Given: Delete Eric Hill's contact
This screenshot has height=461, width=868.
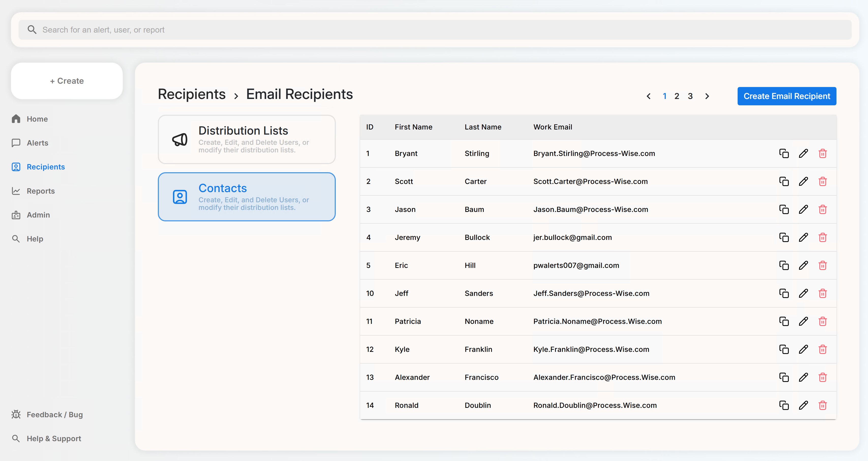Looking at the screenshot, I should pyautogui.click(x=823, y=265).
